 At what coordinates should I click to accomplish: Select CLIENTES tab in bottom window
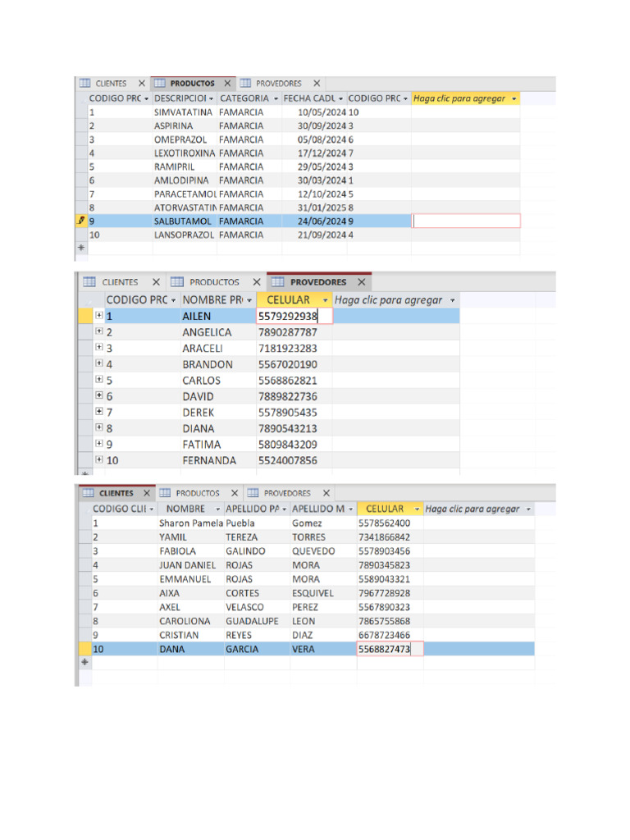[116, 493]
